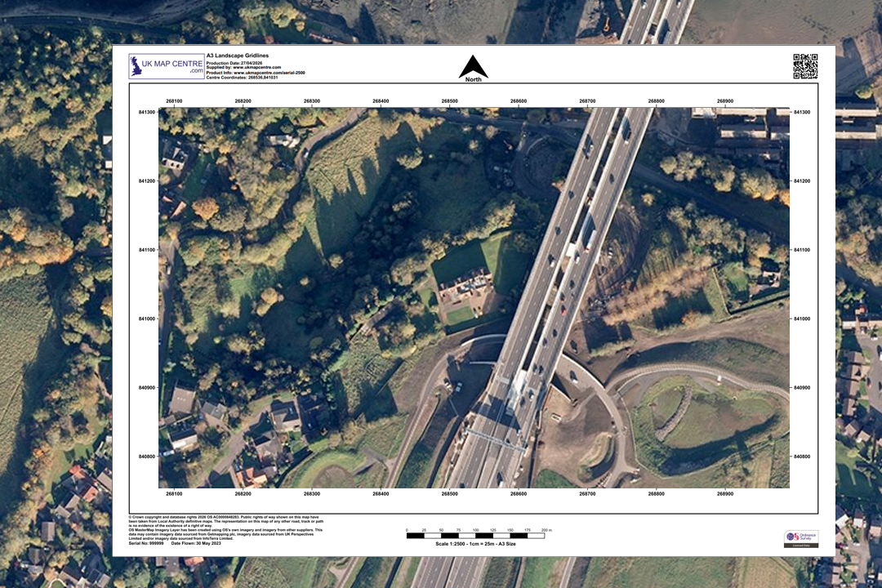Select gridline label 840800 on the right edge

click(801, 457)
